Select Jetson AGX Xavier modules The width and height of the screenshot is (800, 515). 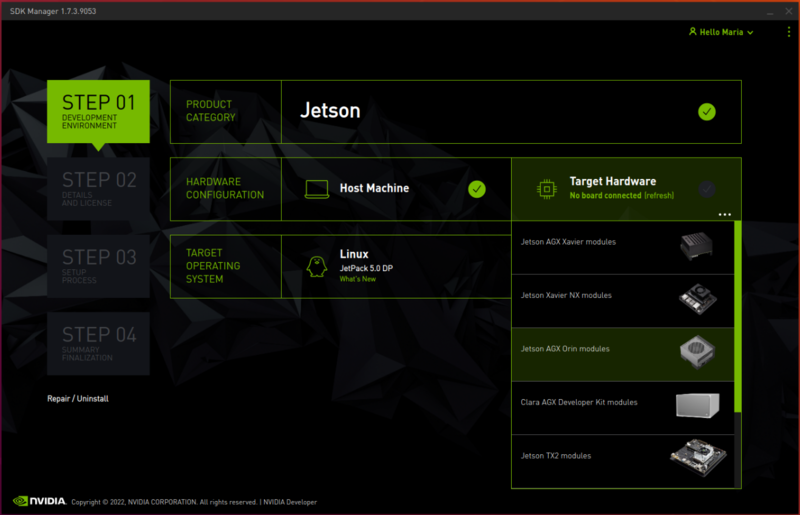(x=623, y=248)
